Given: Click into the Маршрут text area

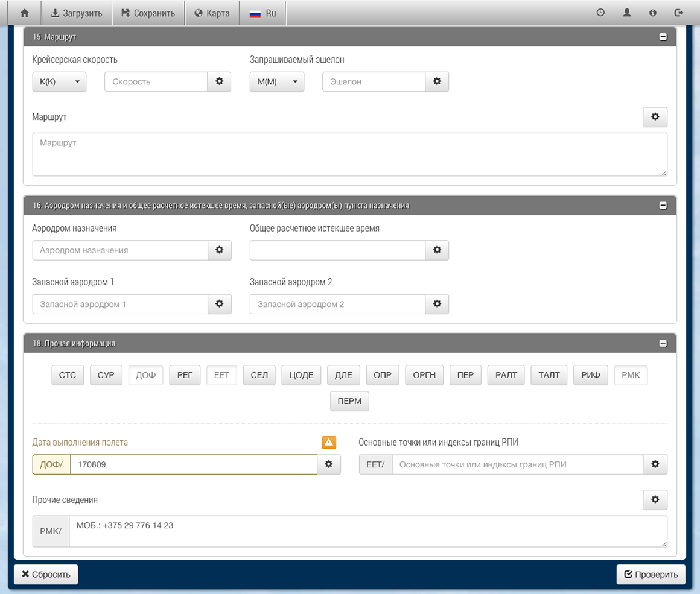Looking at the screenshot, I should pos(349,154).
